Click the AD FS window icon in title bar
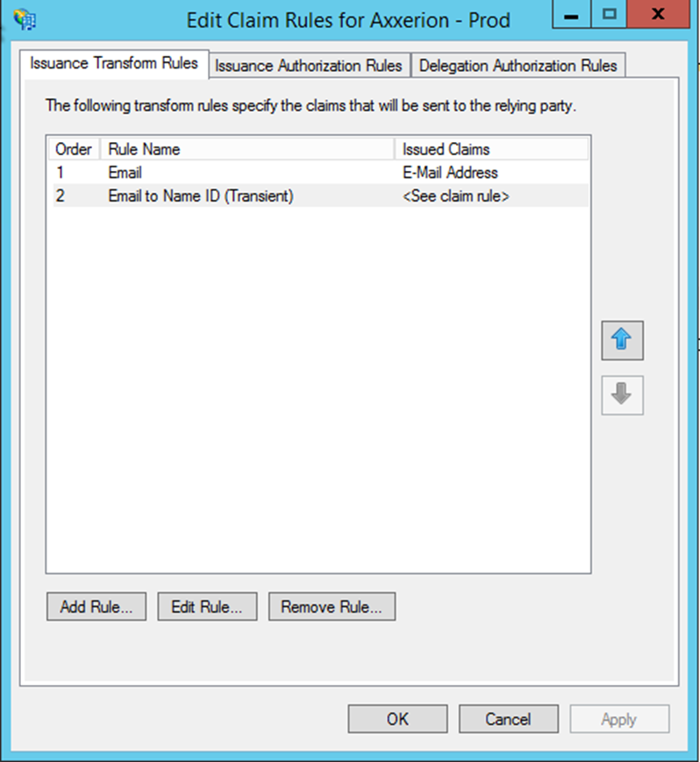 tap(25, 20)
